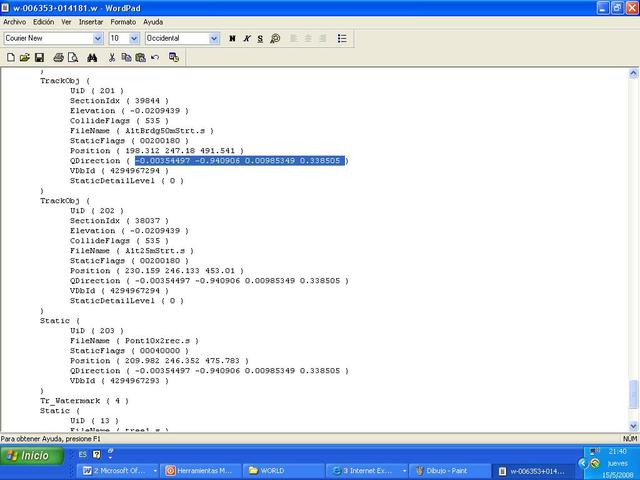Viewport: 640px width, 480px height.
Task: Open the Courier New font dropdown
Action: (98, 39)
